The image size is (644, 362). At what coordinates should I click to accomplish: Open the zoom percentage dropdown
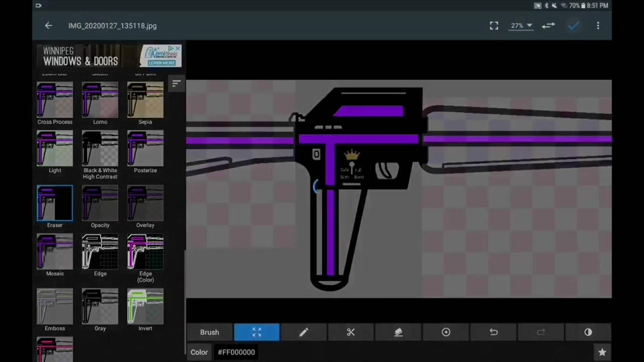(520, 25)
